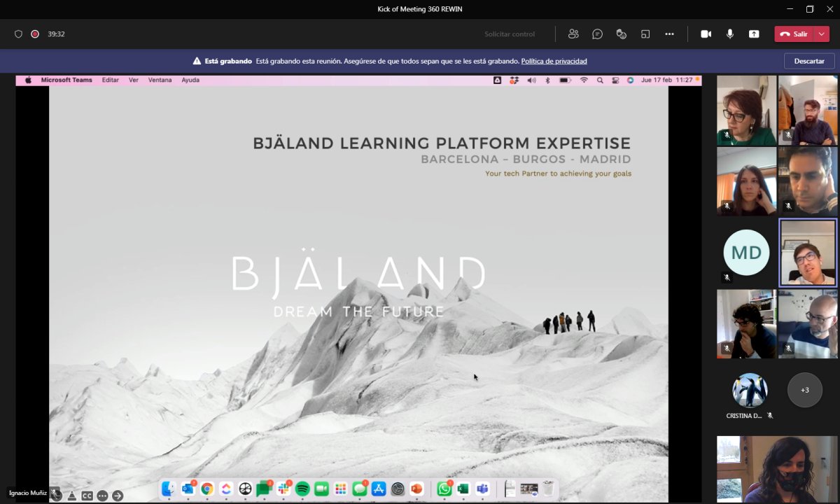This screenshot has height=504, width=840.
Task: Open the Política de privacidad link
Action: pos(554,61)
